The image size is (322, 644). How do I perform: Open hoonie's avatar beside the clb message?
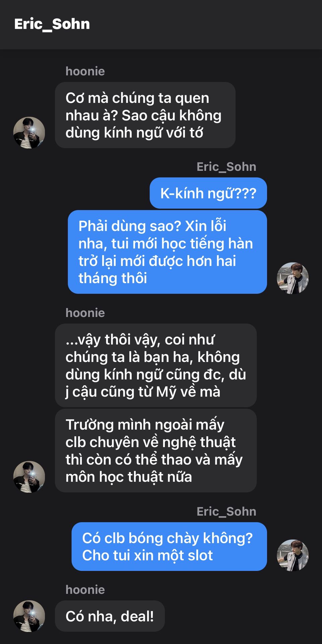pyautogui.click(x=29, y=477)
